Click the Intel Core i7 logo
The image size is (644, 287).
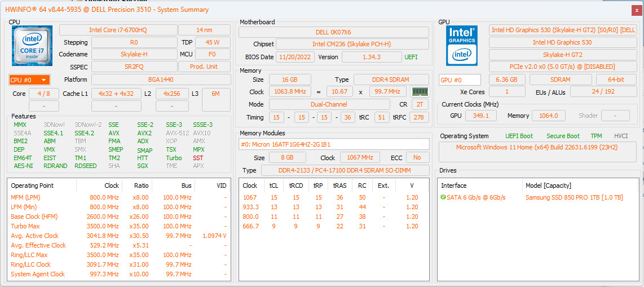[x=33, y=45]
